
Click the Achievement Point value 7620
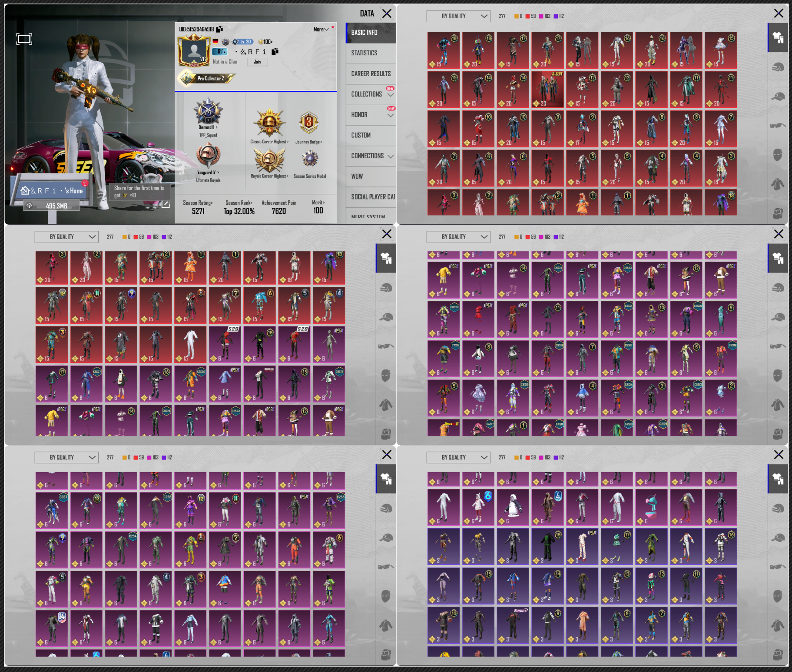279,211
